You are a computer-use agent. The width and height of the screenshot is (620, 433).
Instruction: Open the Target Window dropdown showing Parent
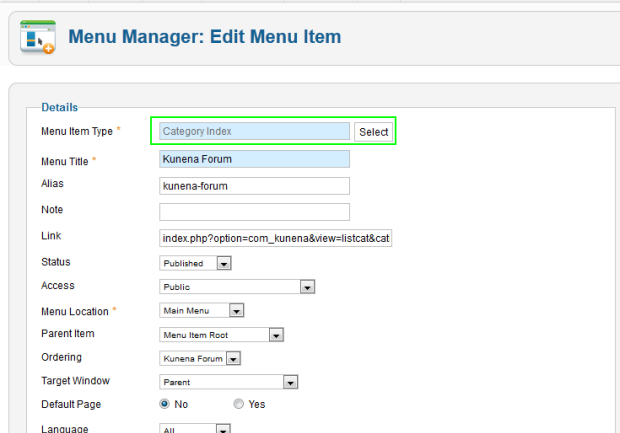pyautogui.click(x=229, y=382)
